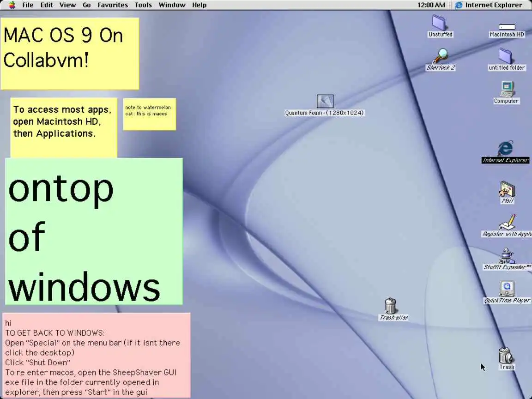532x399 pixels.
Task: Select the untitled folder icon
Action: (x=506, y=55)
